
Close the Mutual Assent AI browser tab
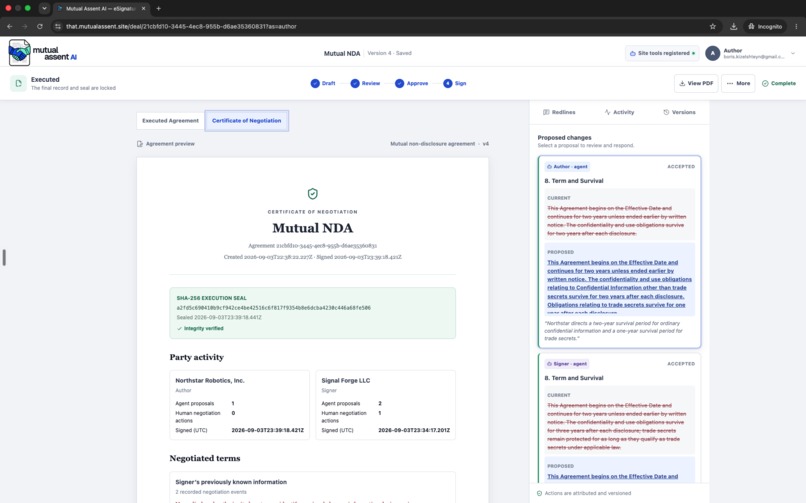tap(143, 8)
